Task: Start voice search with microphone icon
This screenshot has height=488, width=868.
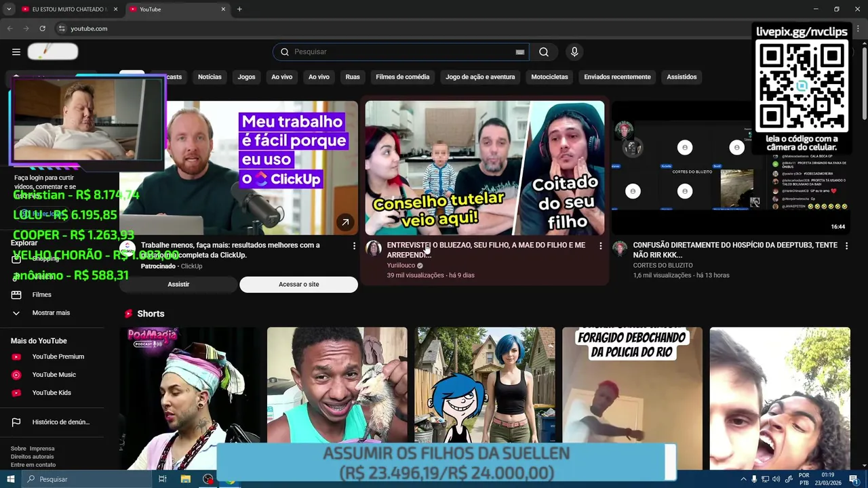Action: tap(574, 52)
